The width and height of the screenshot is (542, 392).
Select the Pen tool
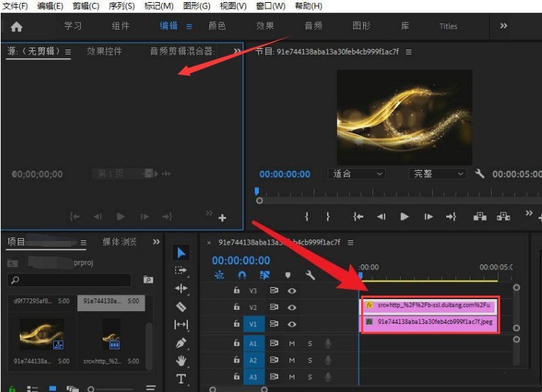point(181,343)
